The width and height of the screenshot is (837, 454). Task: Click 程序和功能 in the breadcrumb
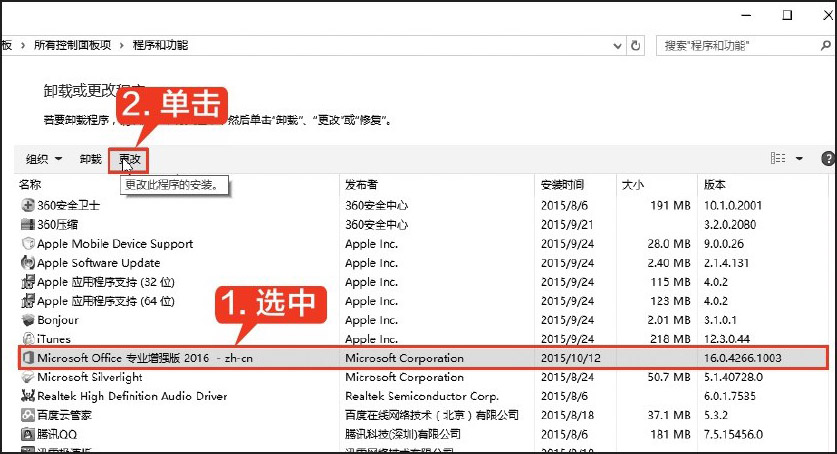pos(160,45)
